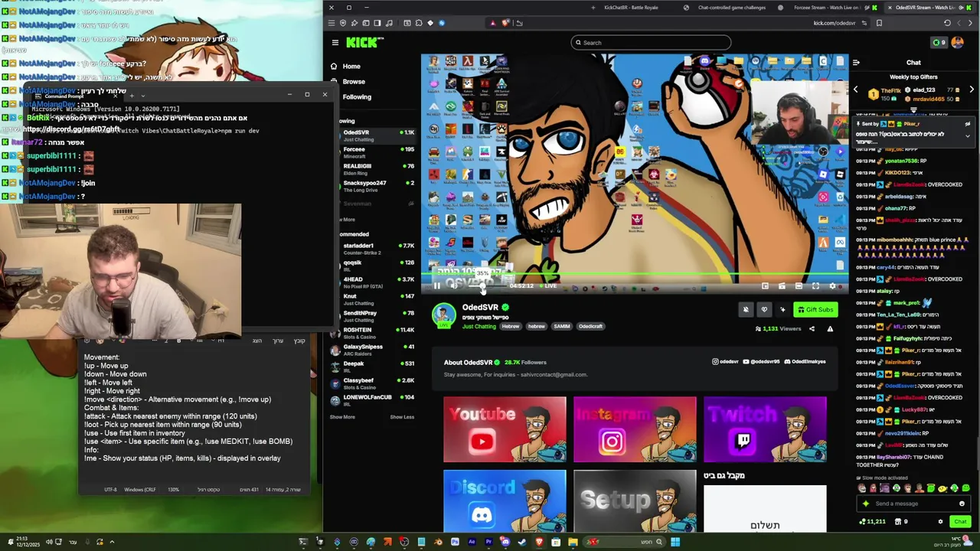The image size is (980, 551).
Task: Open the taskbar weather widget
Action: (952, 542)
